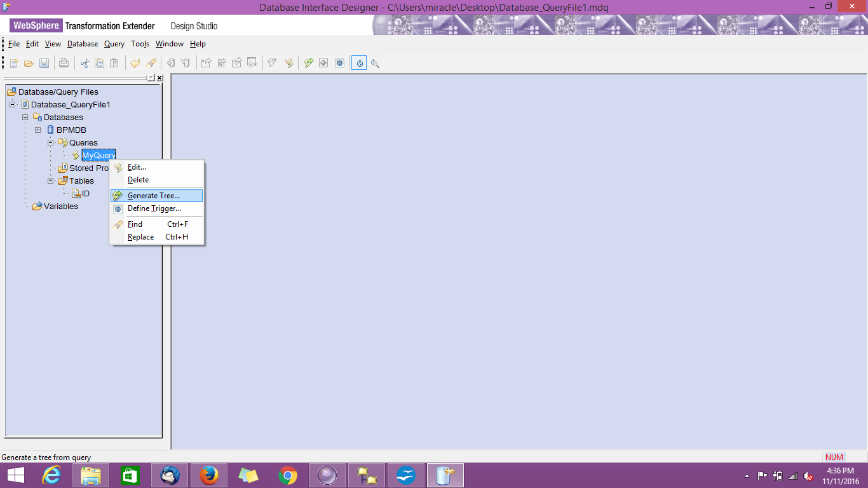Open Firefox from the taskbar
This screenshot has width=868, height=488.
pos(209,475)
